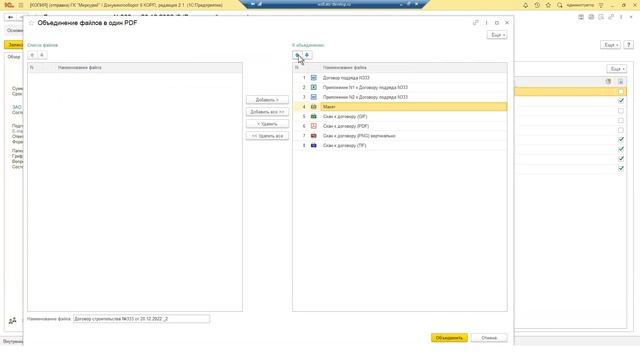Select row 'Приложение N2 к Договору подряда N033'

(x=400, y=97)
